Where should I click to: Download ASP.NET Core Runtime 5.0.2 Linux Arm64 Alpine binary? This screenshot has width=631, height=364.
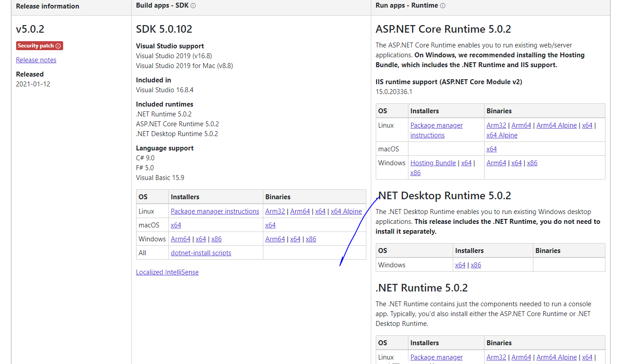[557, 125]
